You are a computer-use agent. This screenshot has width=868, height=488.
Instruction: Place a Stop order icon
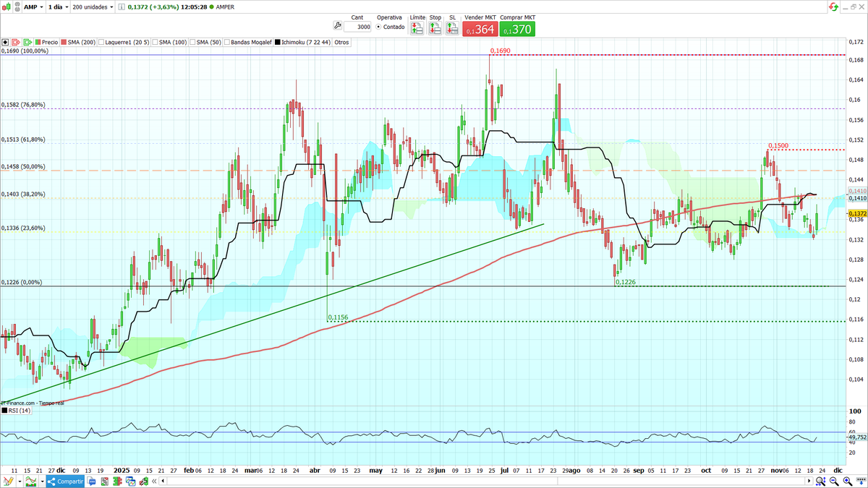pos(435,28)
